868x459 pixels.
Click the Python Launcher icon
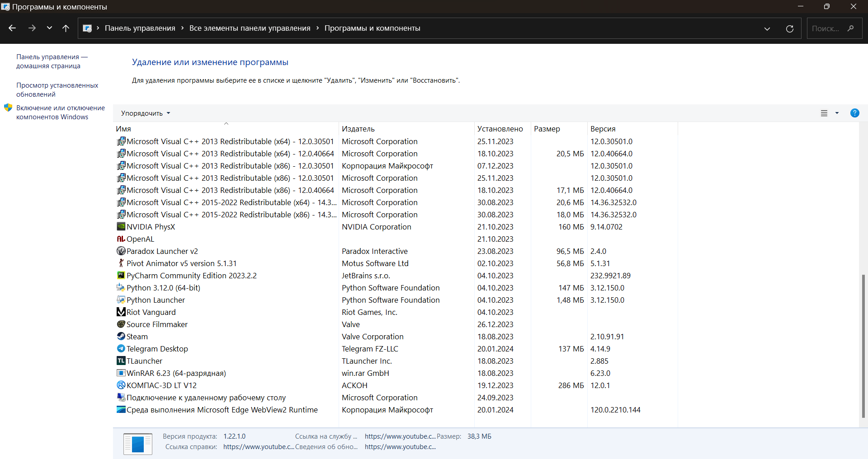click(x=121, y=300)
